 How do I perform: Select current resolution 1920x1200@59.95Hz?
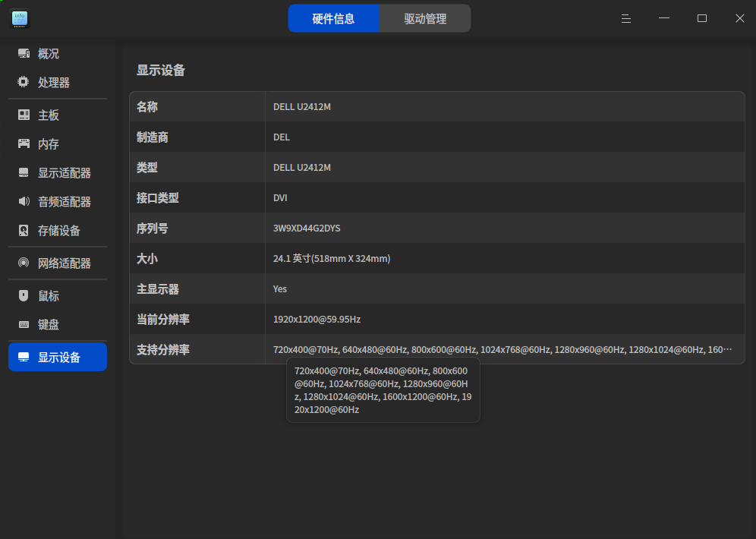pos(317,320)
